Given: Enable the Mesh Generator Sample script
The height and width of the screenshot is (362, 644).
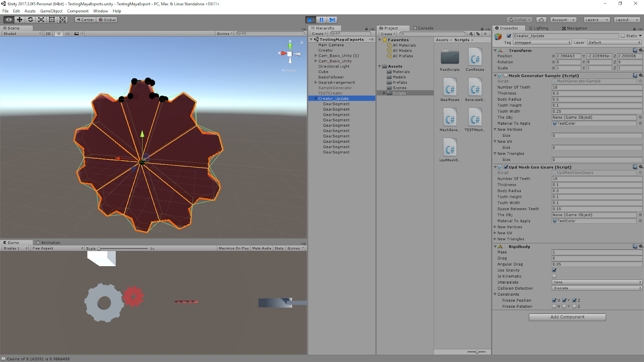Looking at the screenshot, I should click(x=506, y=76).
